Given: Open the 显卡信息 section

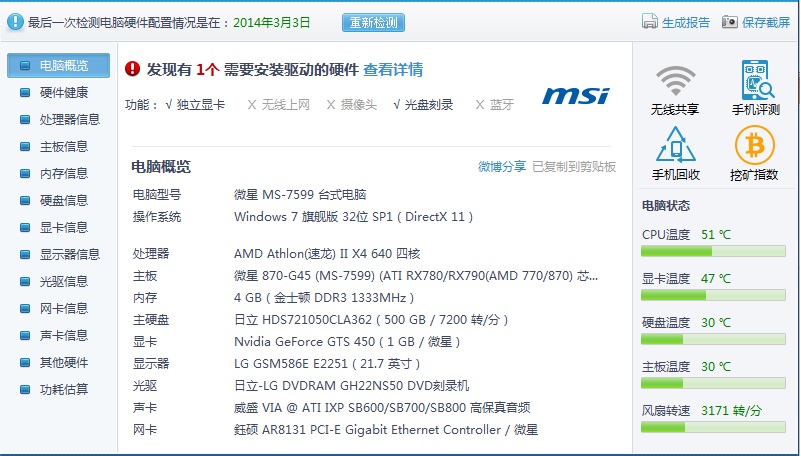Looking at the screenshot, I should 64,227.
